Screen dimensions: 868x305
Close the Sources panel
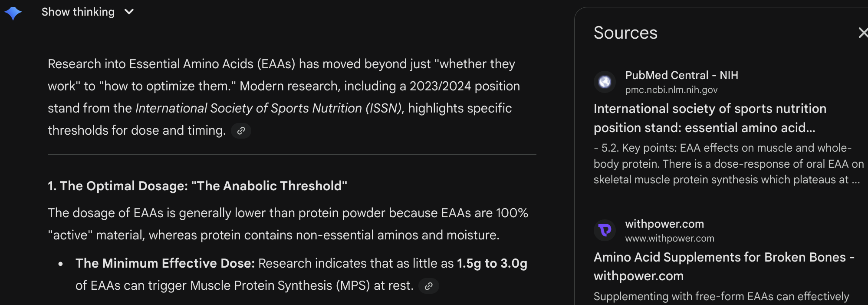coord(863,33)
